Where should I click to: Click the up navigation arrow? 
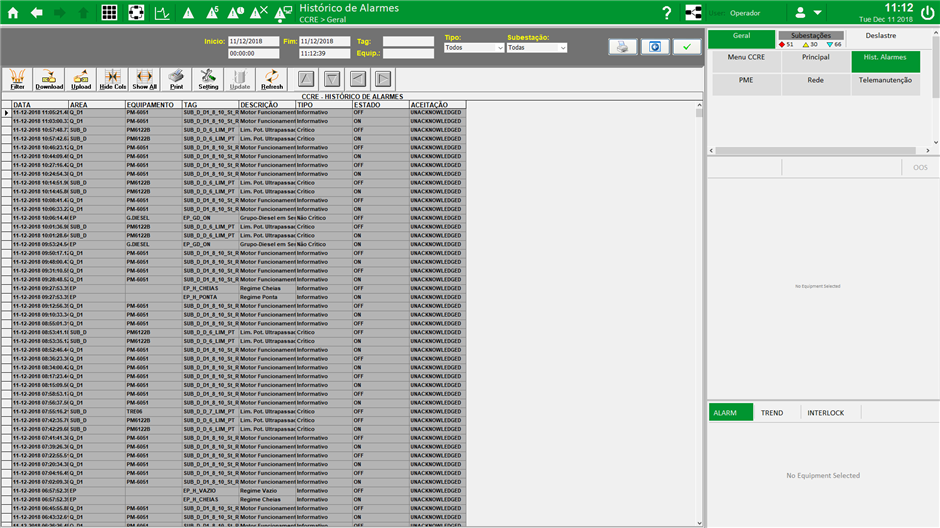tap(83, 13)
